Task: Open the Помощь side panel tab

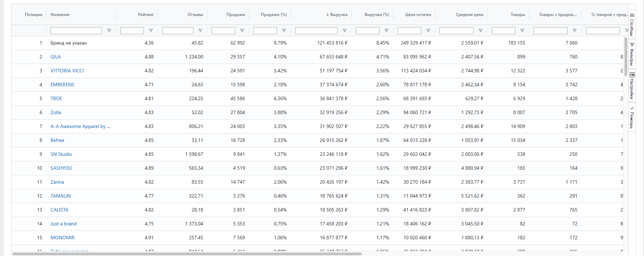Action: pyautogui.click(x=632, y=117)
